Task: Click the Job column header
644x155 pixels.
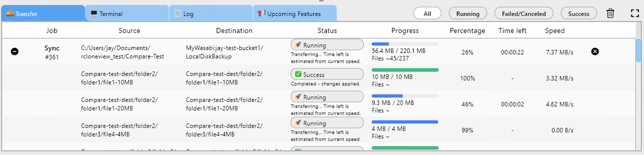Action: tap(52, 30)
